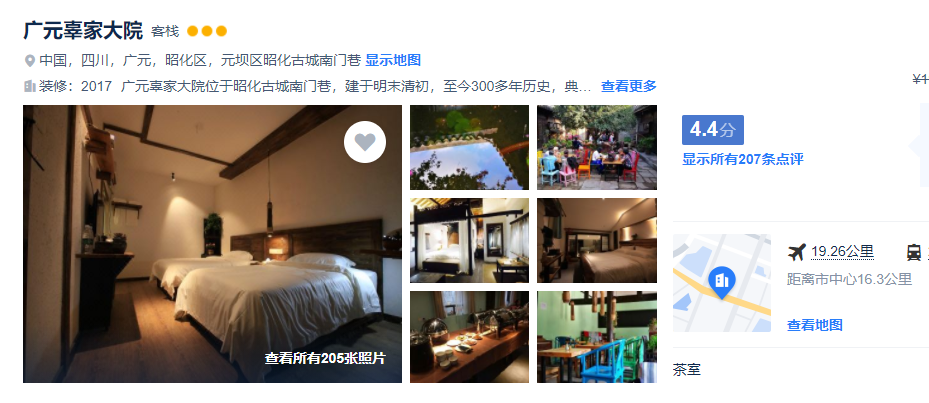Viewport: 929px width, 403px height.
Task: Open the canopy bed room thumbnail
Action: [469, 240]
